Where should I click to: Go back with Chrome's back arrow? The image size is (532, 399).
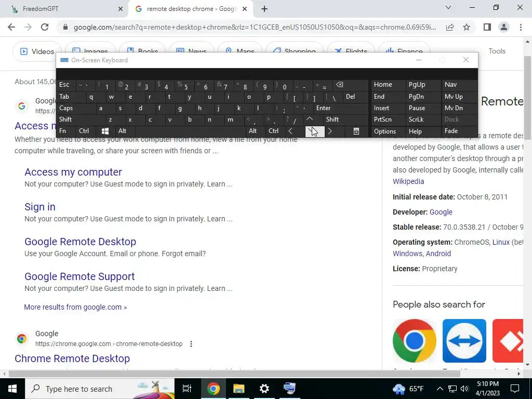(x=11, y=27)
